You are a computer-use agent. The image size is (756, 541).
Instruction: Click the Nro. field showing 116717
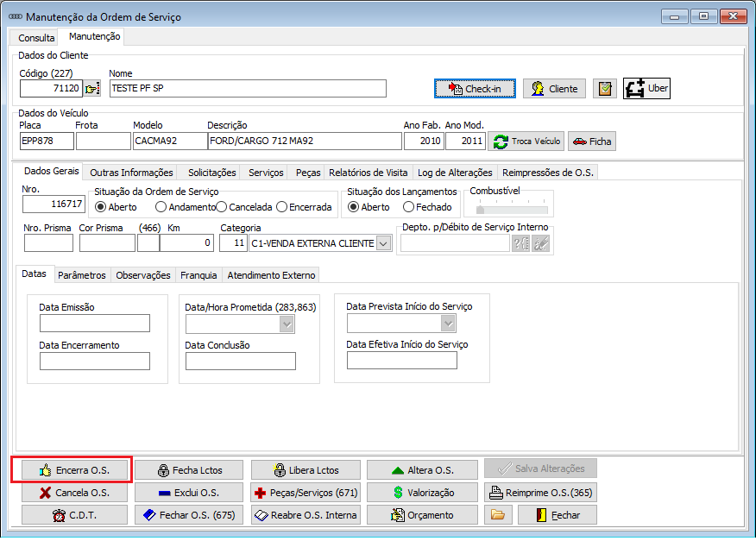(54, 204)
